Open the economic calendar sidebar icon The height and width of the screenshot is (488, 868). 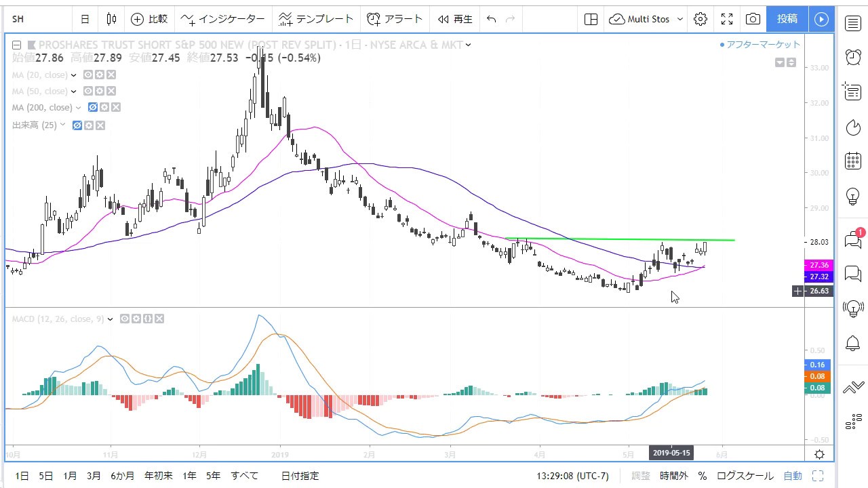pos(853,161)
